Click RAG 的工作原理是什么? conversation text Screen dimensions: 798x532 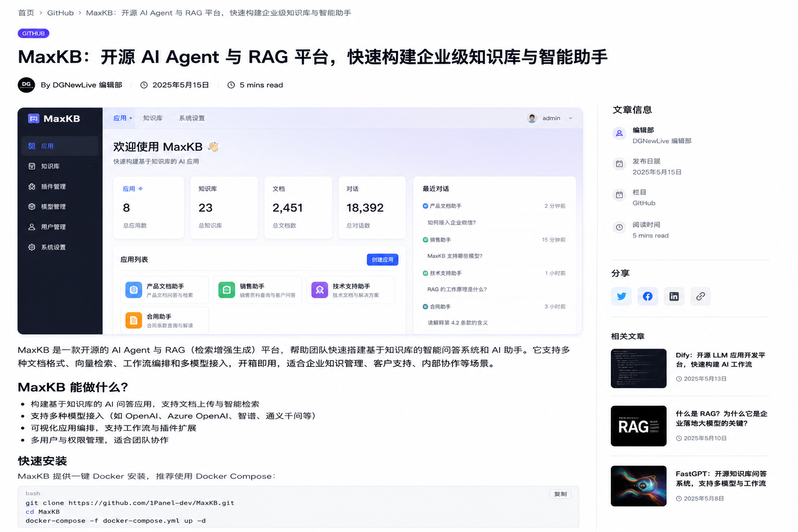457,289
